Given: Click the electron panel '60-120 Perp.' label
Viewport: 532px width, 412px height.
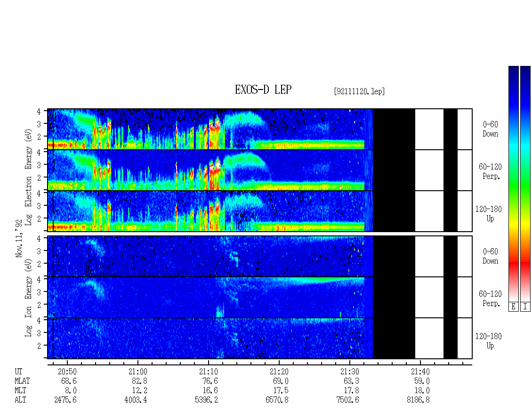Looking at the screenshot, I should [x=490, y=171].
